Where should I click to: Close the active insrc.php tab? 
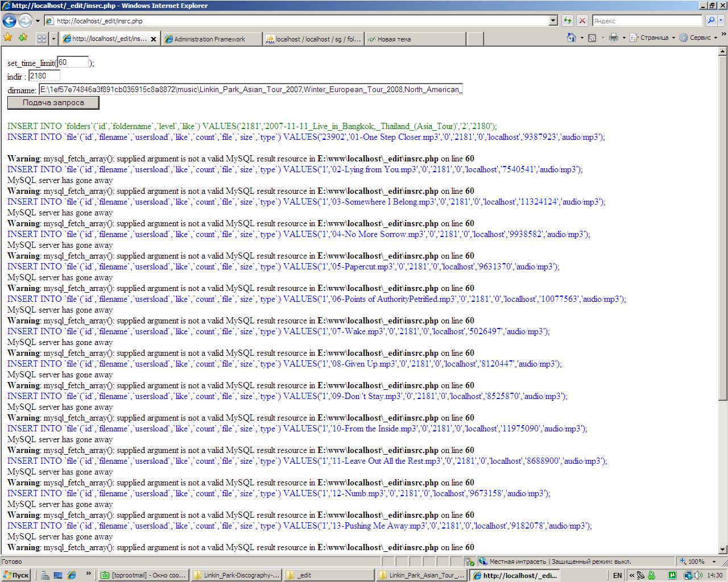click(x=154, y=39)
